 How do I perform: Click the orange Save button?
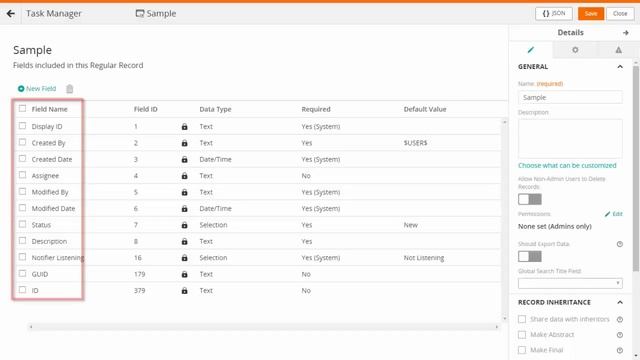point(591,13)
